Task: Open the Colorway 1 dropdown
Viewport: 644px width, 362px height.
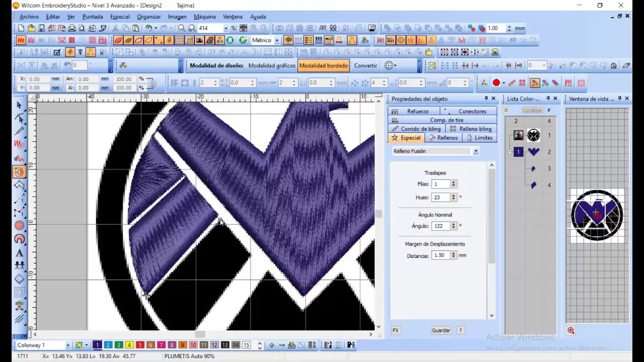Action: 68,345
